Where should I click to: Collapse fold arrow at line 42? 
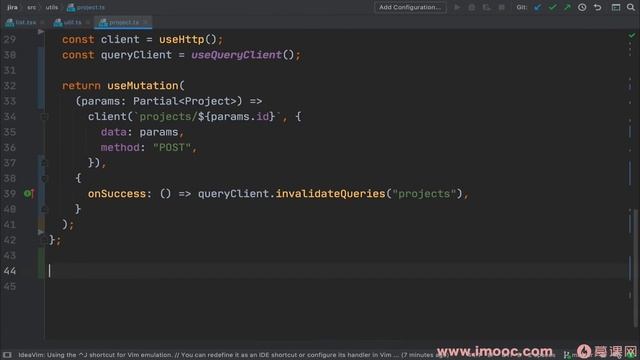click(43, 240)
